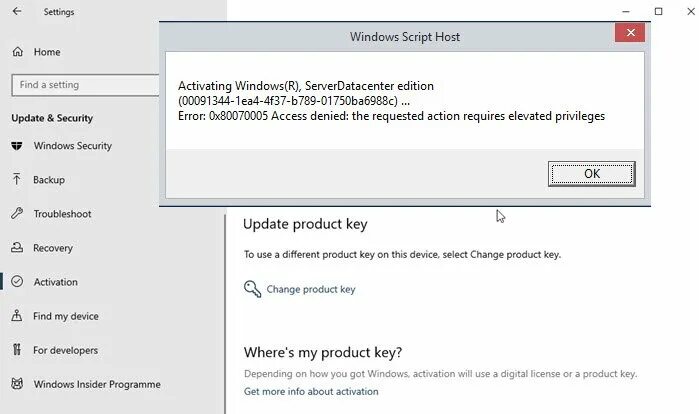
Task: Click the Home icon in sidebar
Action: pyautogui.click(x=17, y=52)
